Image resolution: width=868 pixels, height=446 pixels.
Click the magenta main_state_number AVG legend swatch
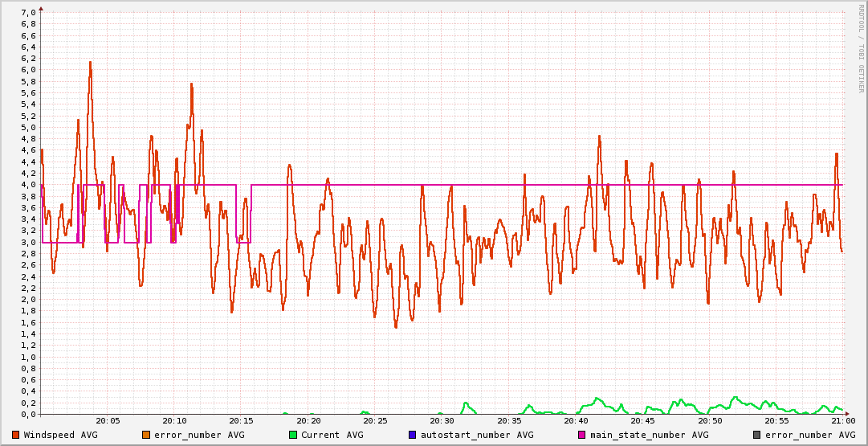[x=583, y=435]
